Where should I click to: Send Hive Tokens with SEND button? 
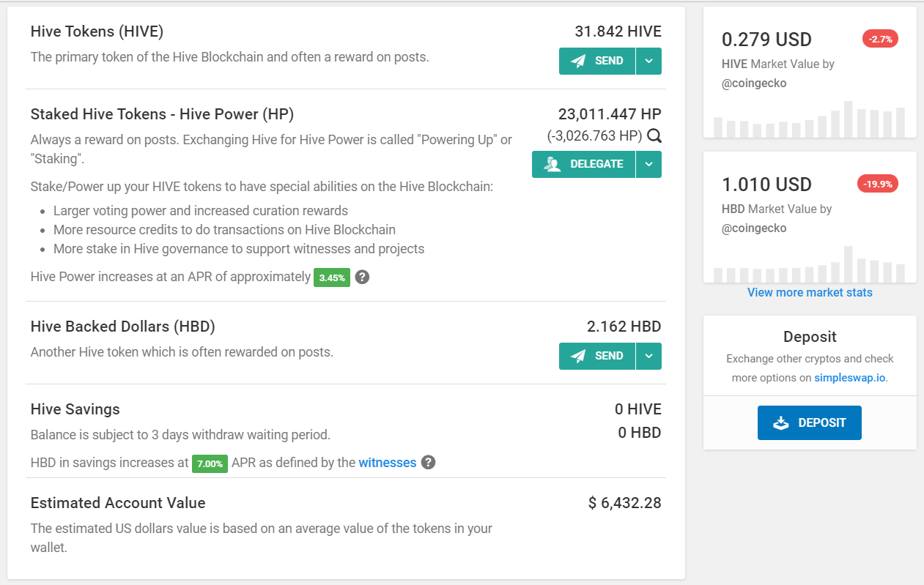tap(597, 62)
